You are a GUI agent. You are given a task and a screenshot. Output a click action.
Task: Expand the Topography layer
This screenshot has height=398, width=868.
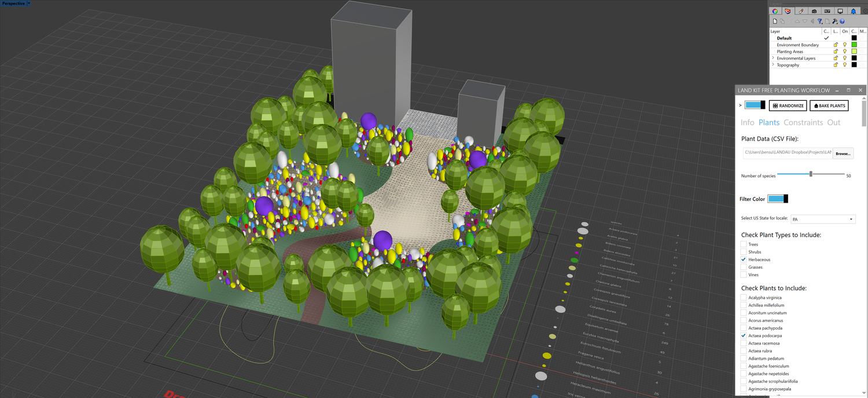773,64
